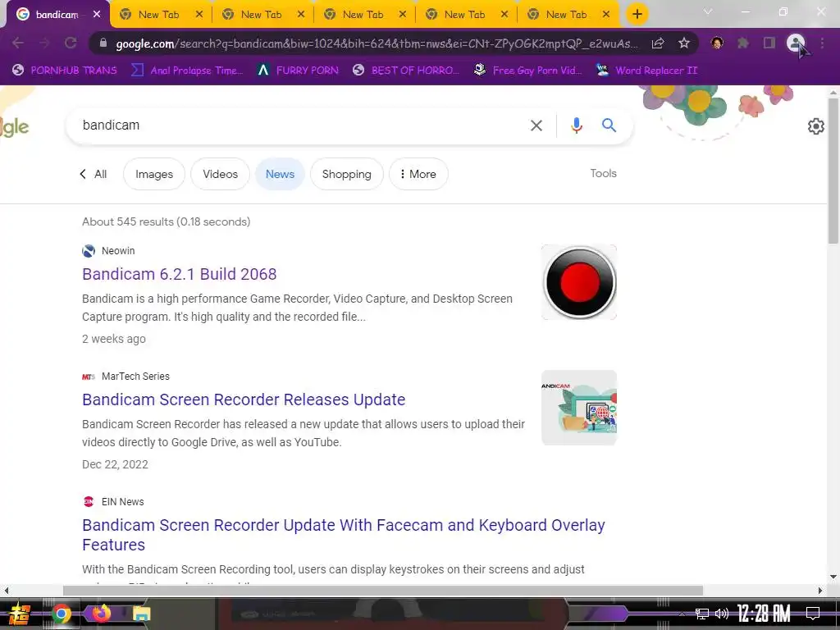This screenshot has height=630, width=840.
Task: Click the taskbar clock 12:28 AM
Action: 764,614
